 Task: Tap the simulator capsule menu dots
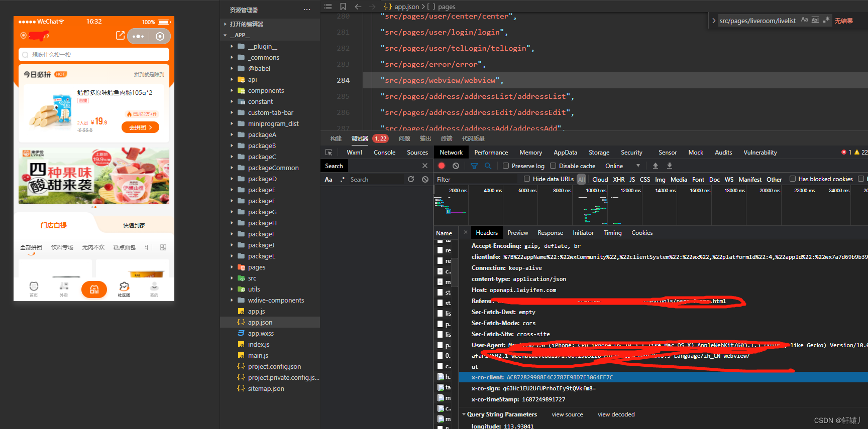coord(138,36)
